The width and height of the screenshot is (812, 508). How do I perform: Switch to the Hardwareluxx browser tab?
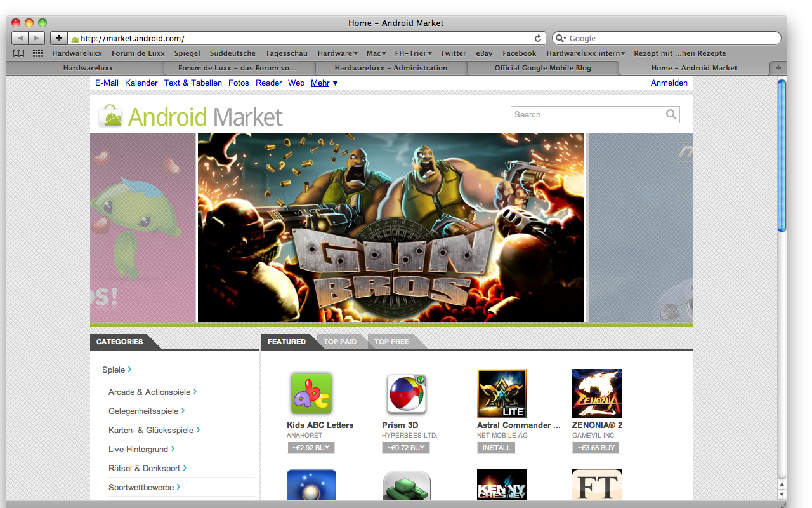coord(88,68)
